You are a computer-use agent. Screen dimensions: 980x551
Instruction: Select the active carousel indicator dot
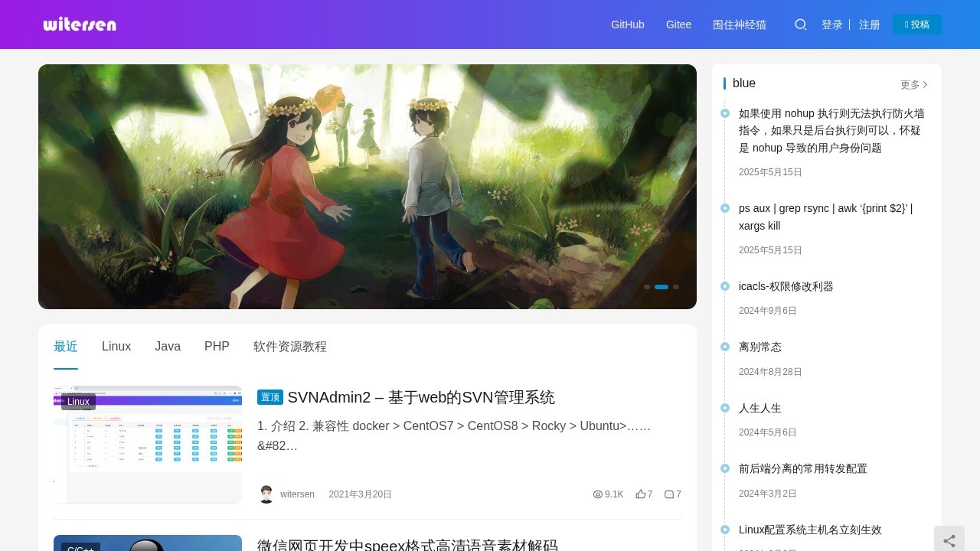pos(661,287)
